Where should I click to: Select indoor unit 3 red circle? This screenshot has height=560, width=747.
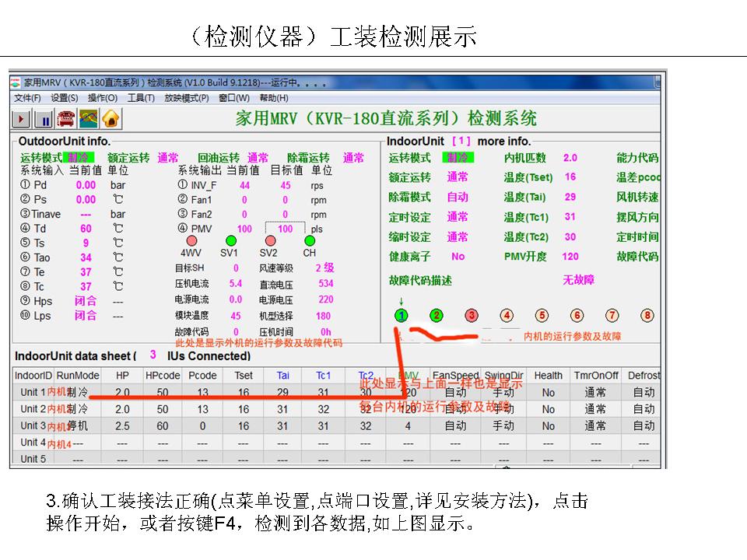coord(472,315)
